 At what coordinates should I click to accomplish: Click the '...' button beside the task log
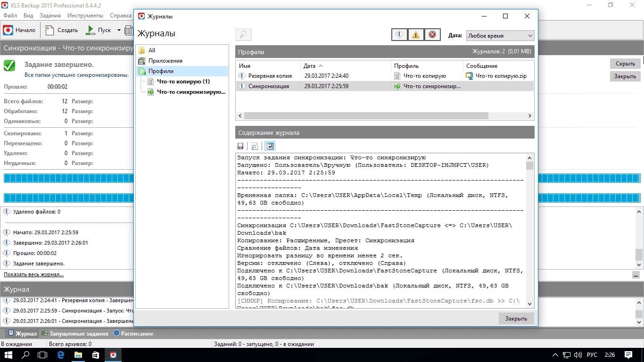point(636,275)
